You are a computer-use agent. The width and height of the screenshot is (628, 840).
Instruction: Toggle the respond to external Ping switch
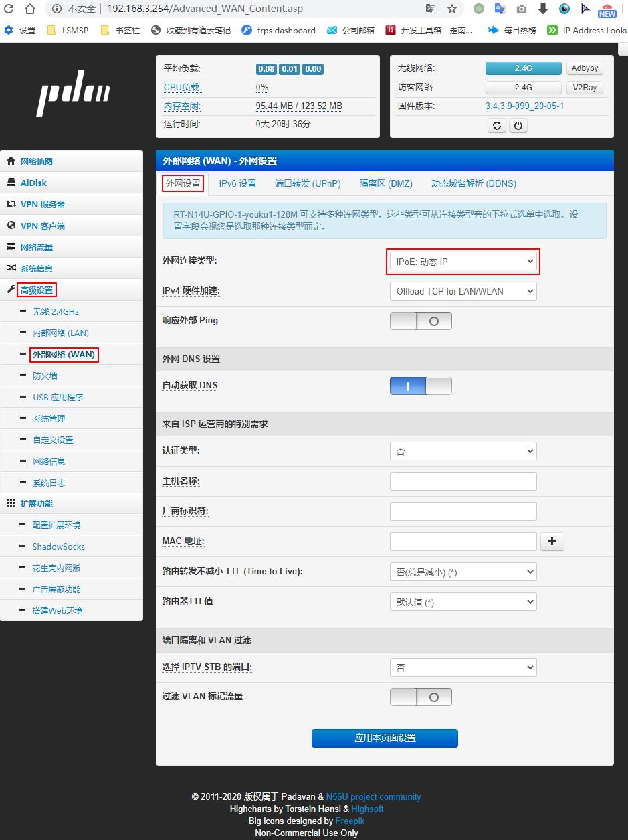(x=421, y=321)
